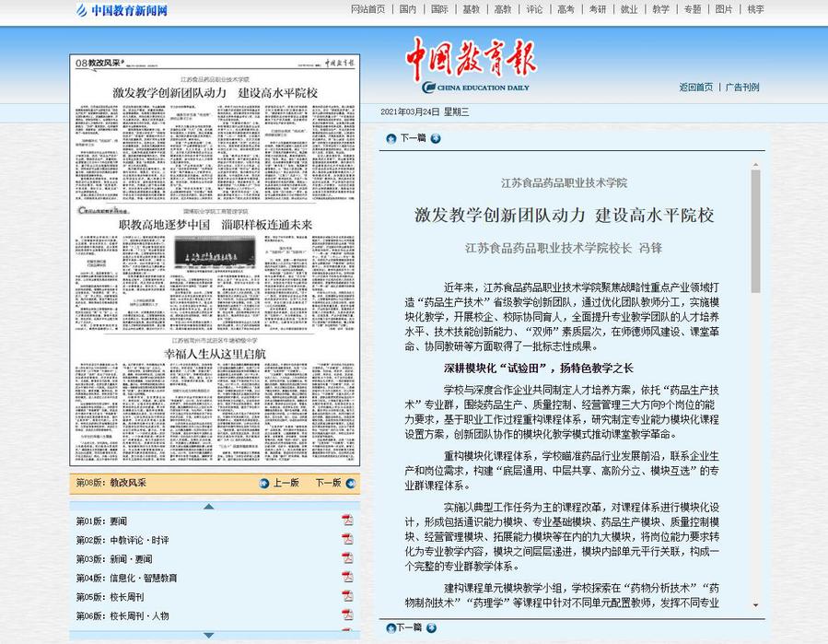The height and width of the screenshot is (644, 828).
Task: Open 网站首页 in the top navigation
Action: [x=368, y=9]
